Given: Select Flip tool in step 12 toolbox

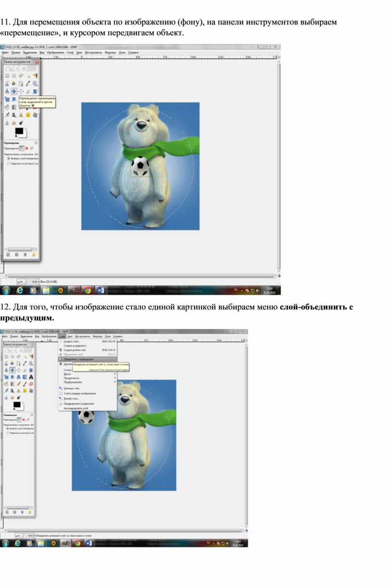Looking at the screenshot, I should [24, 377].
